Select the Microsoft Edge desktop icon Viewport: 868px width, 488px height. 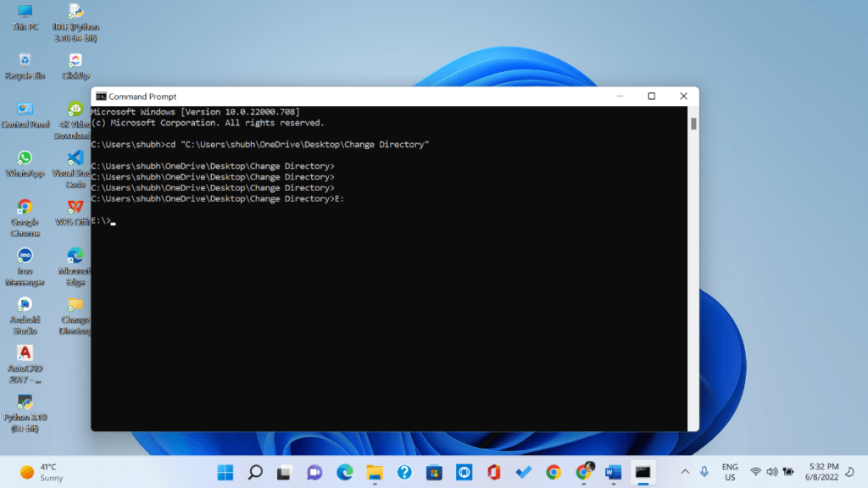click(75, 267)
